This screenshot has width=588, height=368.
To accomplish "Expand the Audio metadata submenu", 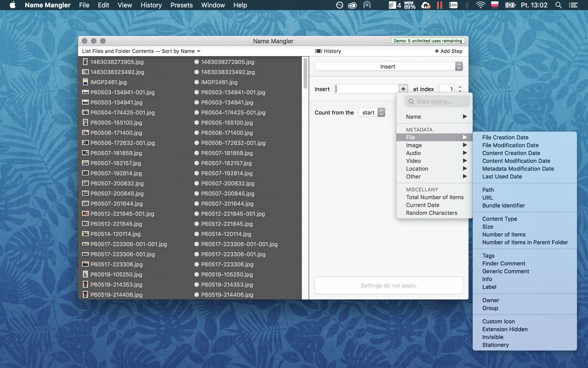I will coord(434,153).
